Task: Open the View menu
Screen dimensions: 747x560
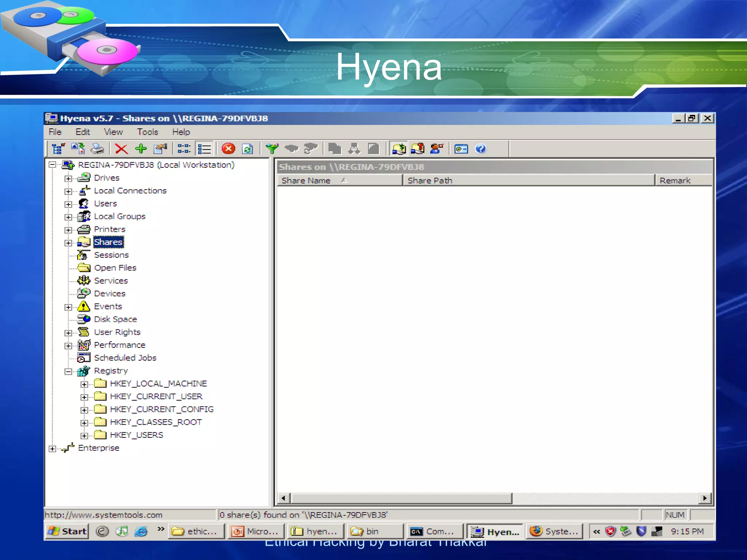Action: 113,132
